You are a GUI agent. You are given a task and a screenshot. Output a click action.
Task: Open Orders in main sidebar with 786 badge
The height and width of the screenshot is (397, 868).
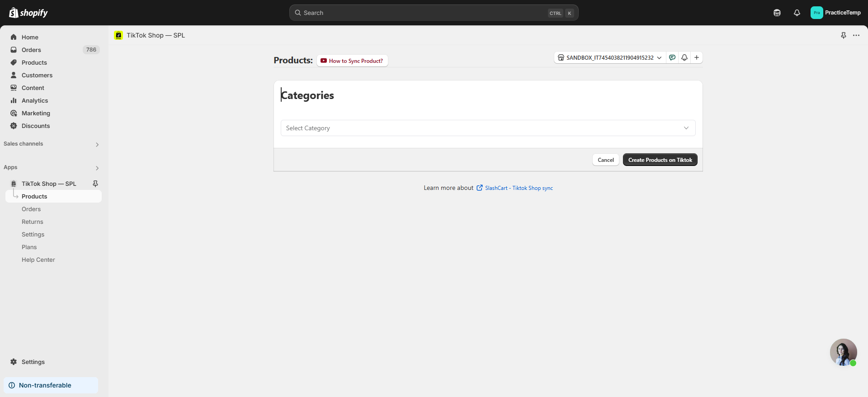point(53,50)
